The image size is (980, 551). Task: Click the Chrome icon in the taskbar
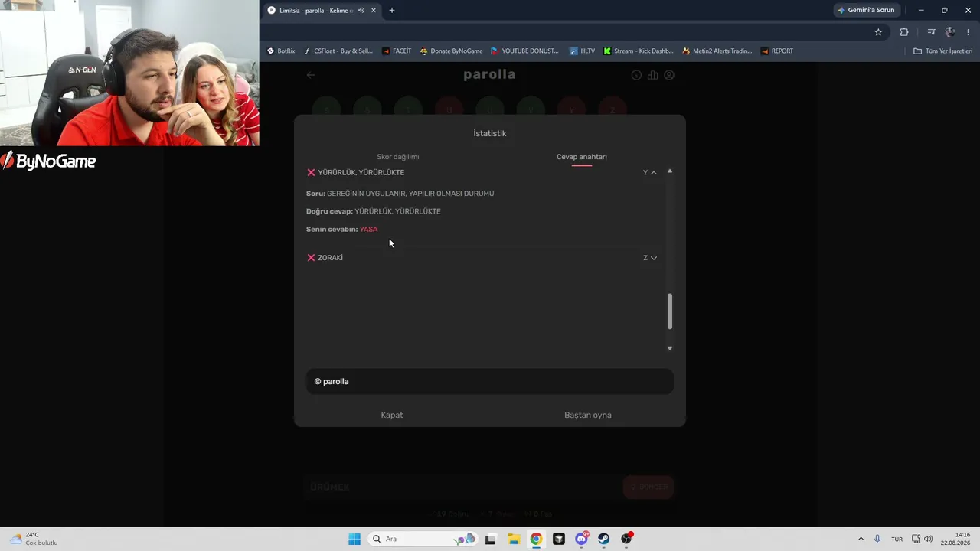536,539
